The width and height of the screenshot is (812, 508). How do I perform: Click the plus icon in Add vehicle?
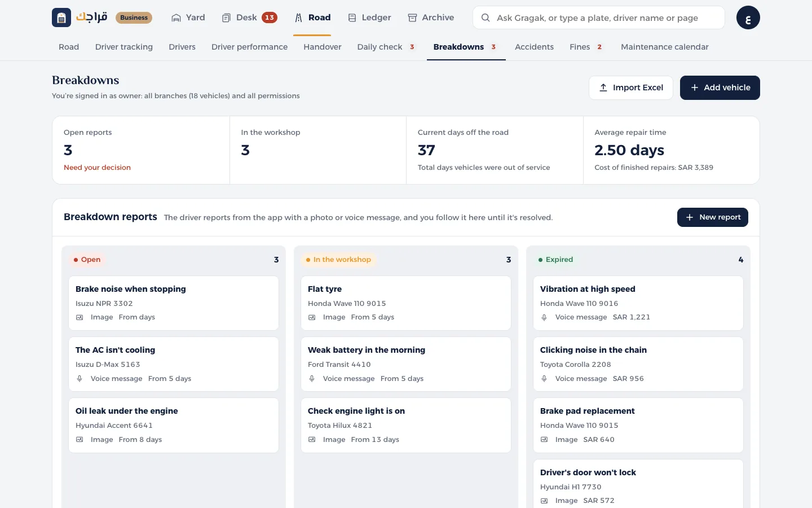coord(694,87)
